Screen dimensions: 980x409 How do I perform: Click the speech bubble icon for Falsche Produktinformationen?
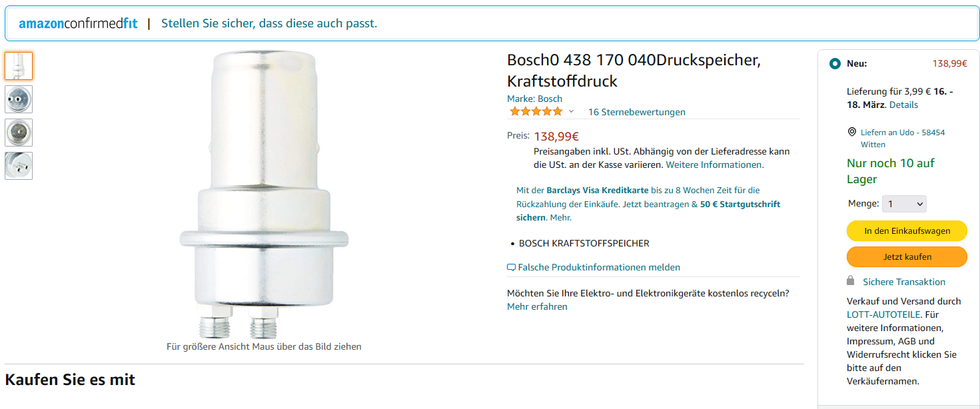511,268
